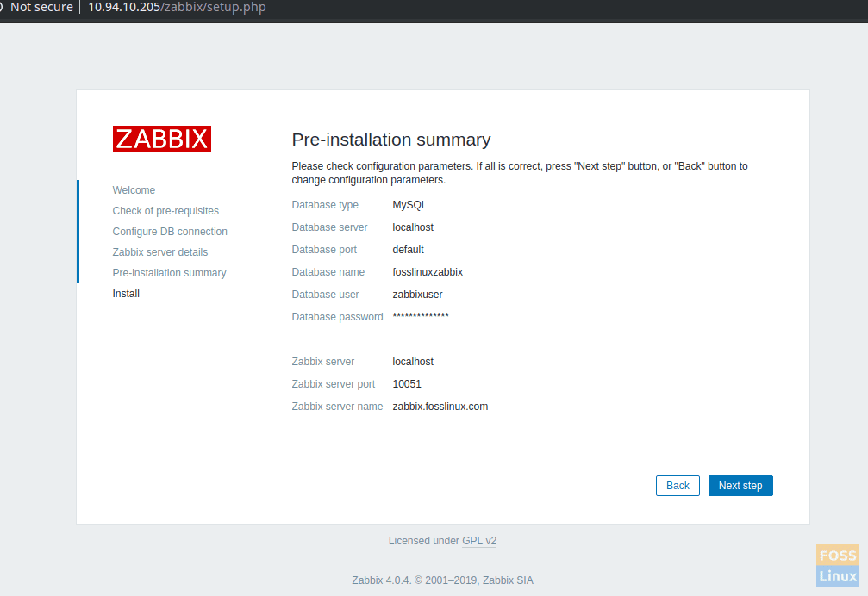The image size is (868, 596).
Task: Go back with the Back button
Action: pos(678,486)
